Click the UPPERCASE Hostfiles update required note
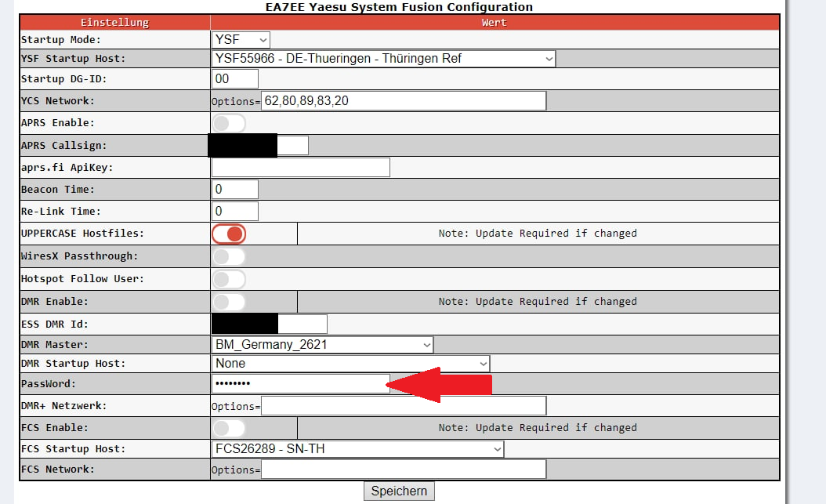826x504 pixels. pos(538,234)
